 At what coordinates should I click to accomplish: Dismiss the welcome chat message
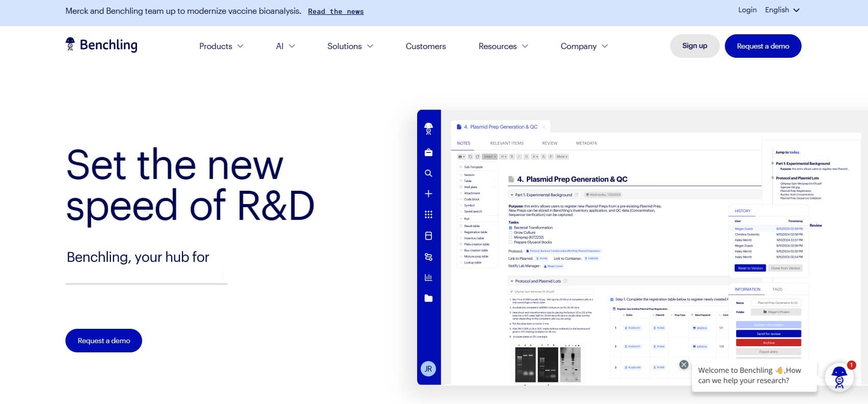pyautogui.click(x=683, y=365)
